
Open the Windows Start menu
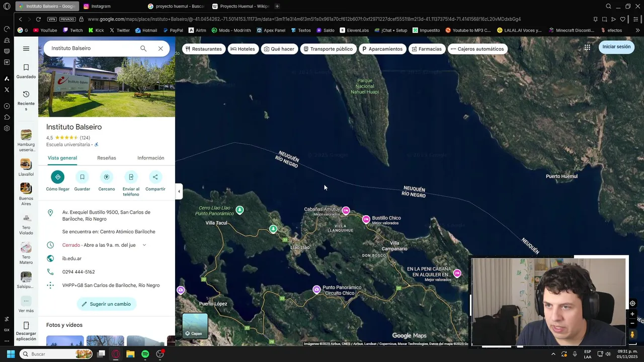11,354
